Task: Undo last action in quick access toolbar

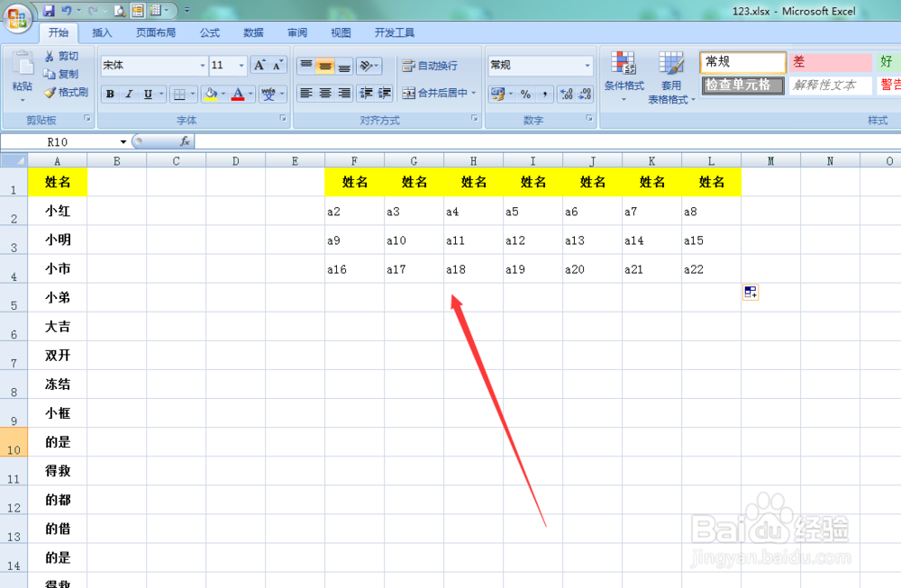Action: 67,10
